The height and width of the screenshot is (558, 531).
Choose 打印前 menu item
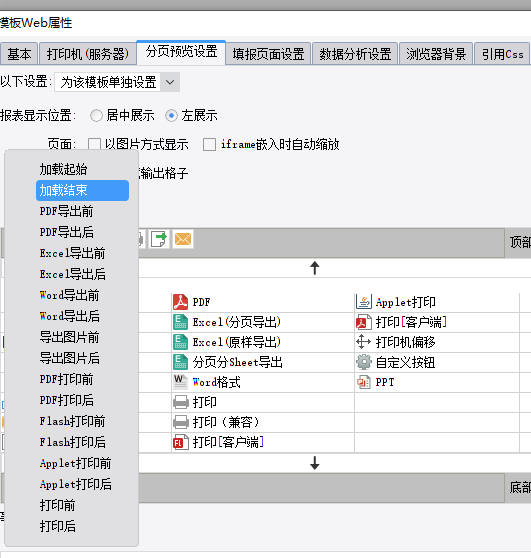82,505
